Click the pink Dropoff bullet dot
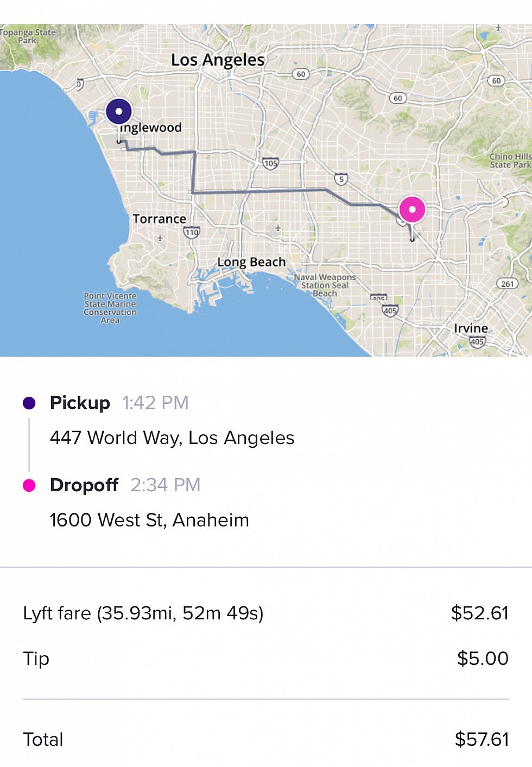Screen dimensions: 532x767 29,485
